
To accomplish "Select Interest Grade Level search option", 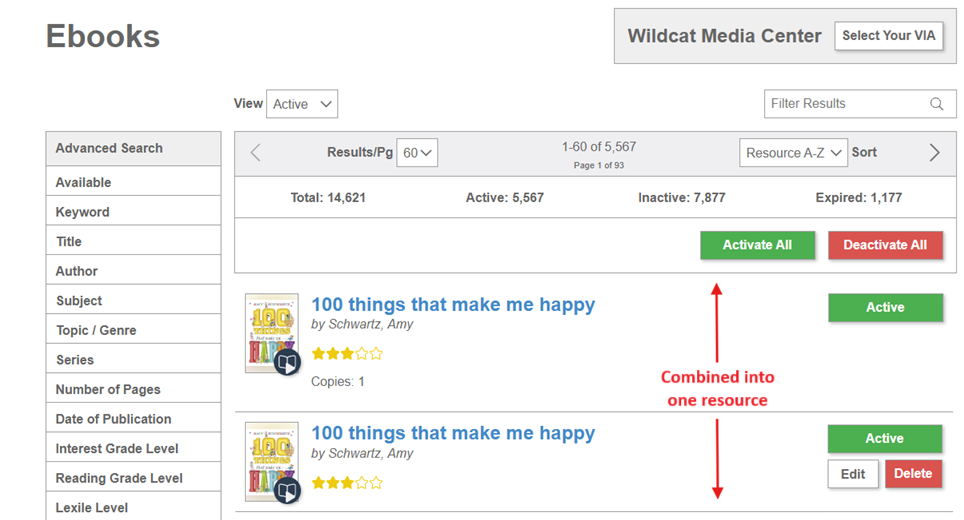I will click(x=133, y=448).
